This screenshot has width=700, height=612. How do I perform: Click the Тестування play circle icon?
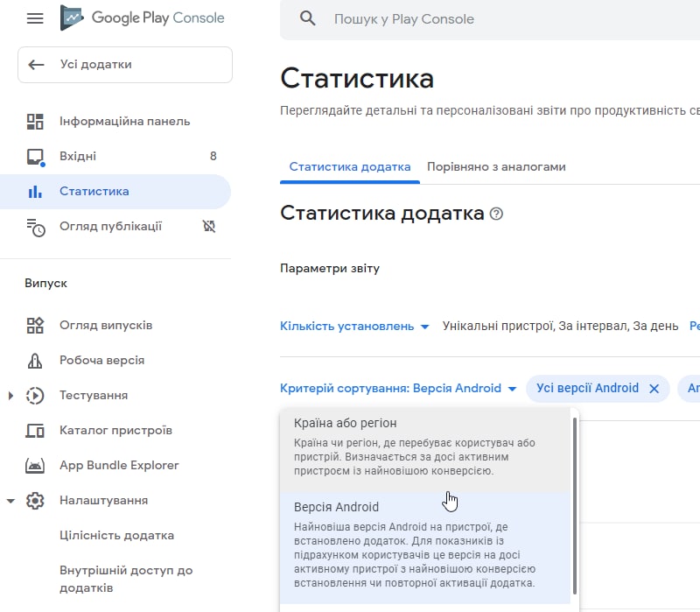click(35, 396)
